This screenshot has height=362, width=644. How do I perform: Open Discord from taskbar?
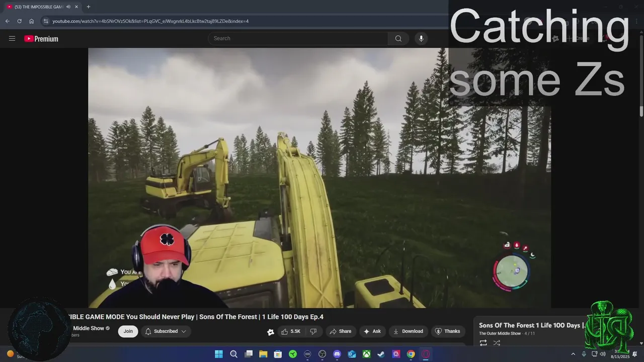tap(337, 354)
